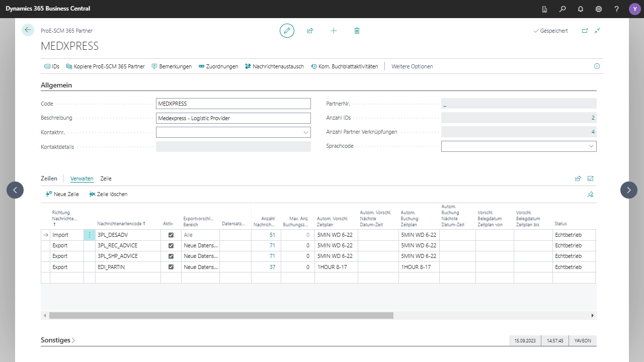The width and height of the screenshot is (644, 362).
Task: Click the edit pencil icon
Action: coord(287,31)
